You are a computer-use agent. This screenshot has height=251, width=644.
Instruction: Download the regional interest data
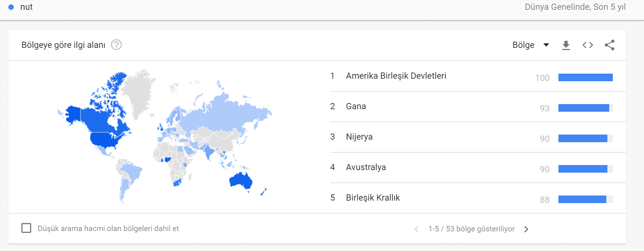click(x=566, y=45)
